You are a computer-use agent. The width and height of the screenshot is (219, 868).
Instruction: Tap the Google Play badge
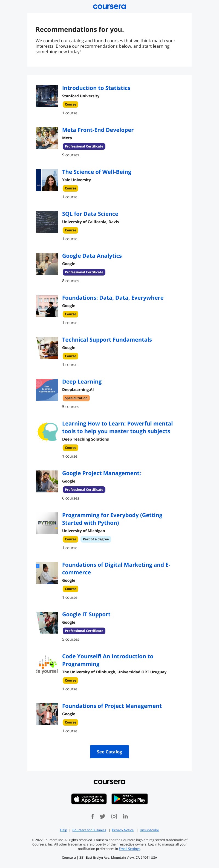(x=129, y=799)
